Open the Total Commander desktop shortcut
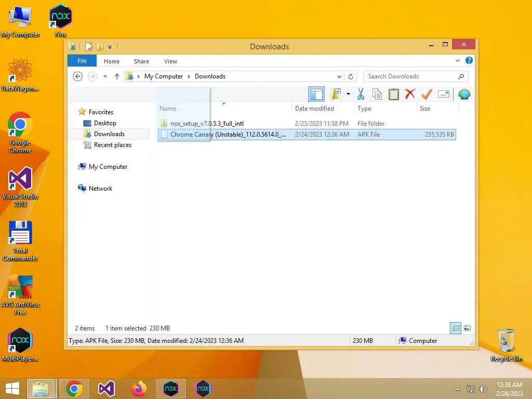The height and width of the screenshot is (399, 532). click(20, 241)
